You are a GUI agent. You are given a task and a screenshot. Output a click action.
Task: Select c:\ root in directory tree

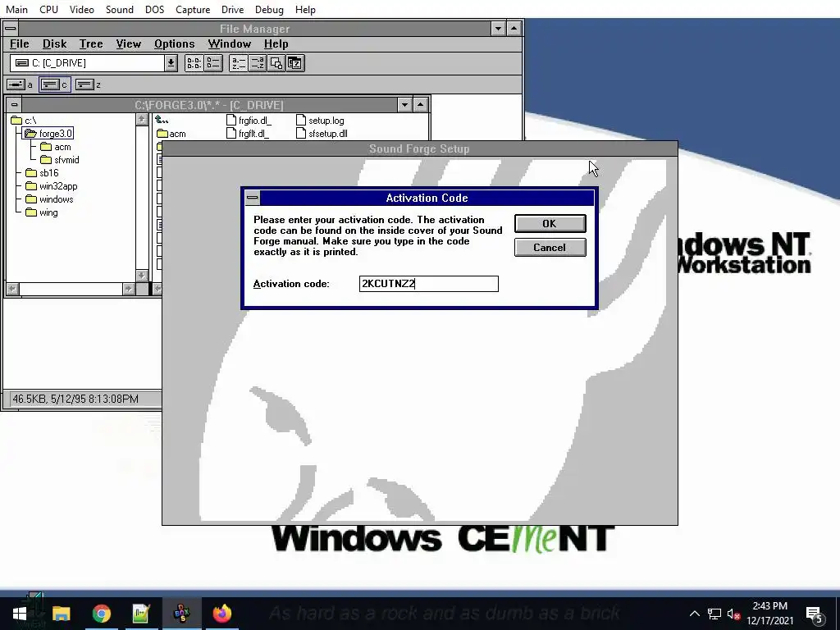(24, 121)
